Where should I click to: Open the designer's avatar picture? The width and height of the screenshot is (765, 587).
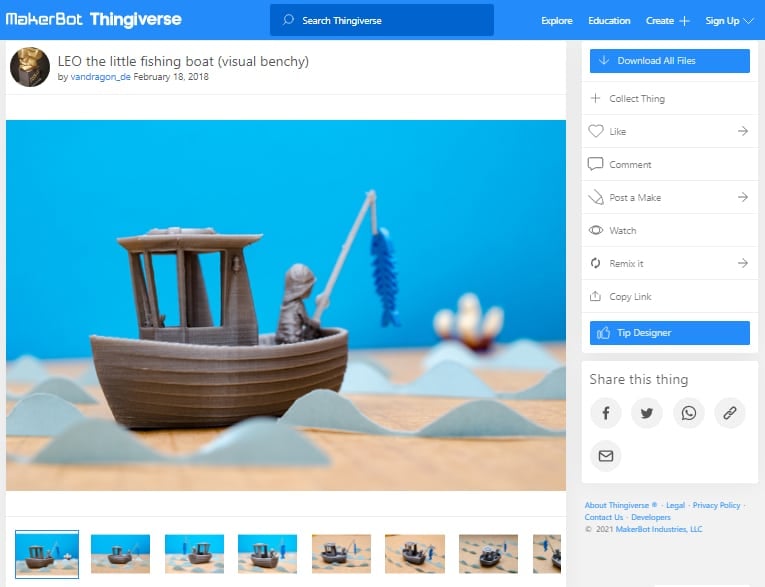tap(30, 67)
